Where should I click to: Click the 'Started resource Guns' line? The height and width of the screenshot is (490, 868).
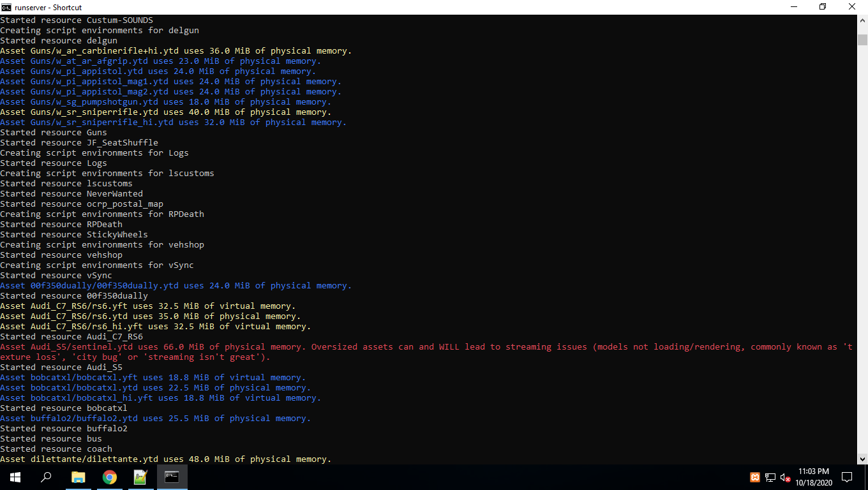pos(54,133)
